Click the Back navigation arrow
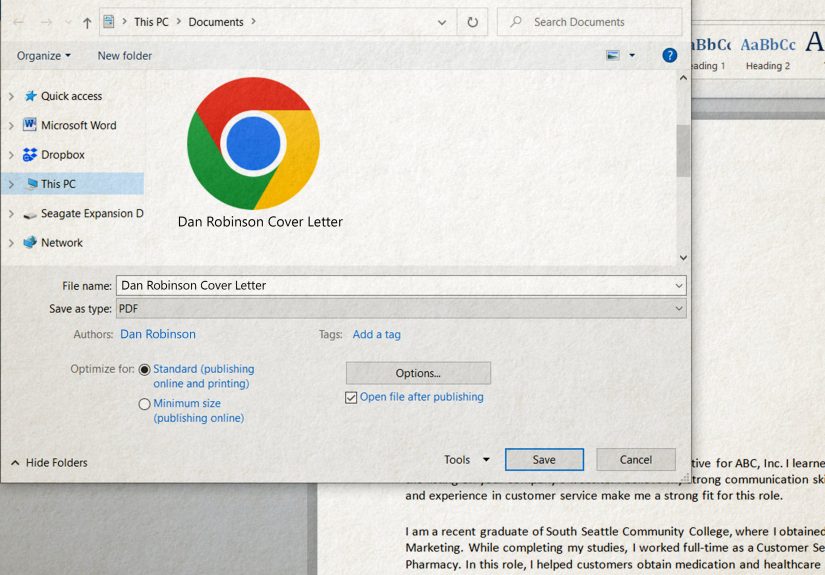This screenshot has height=575, width=825. click(x=18, y=22)
